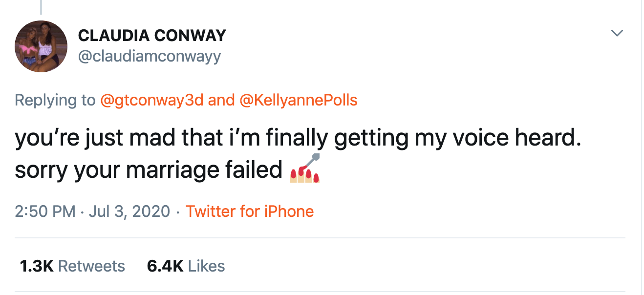This screenshot has height=295, width=644.
Task: Click the 'sorry your marriage failed' text
Action: 149,170
